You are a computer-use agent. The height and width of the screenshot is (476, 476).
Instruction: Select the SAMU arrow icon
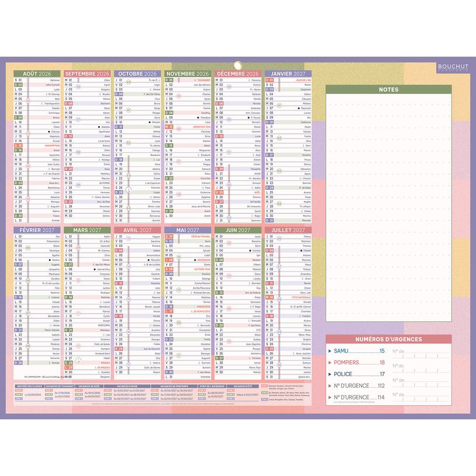click(x=330, y=351)
